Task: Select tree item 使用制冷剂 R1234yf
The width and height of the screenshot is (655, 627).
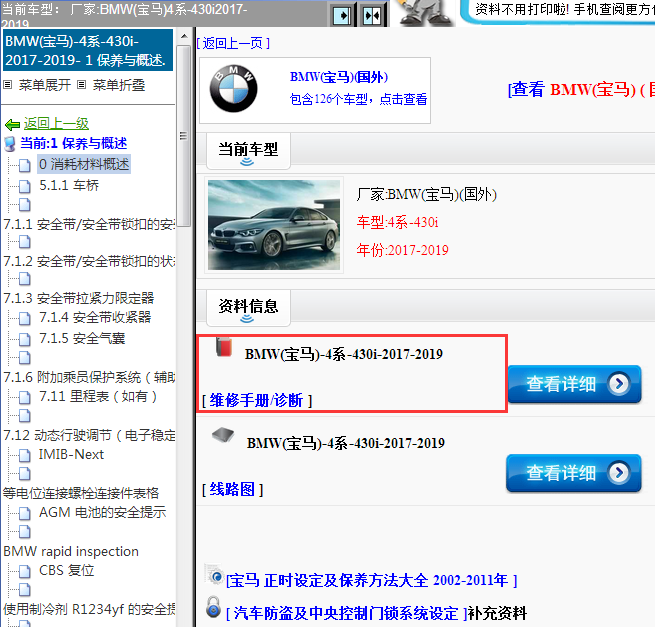Action: click(89, 609)
